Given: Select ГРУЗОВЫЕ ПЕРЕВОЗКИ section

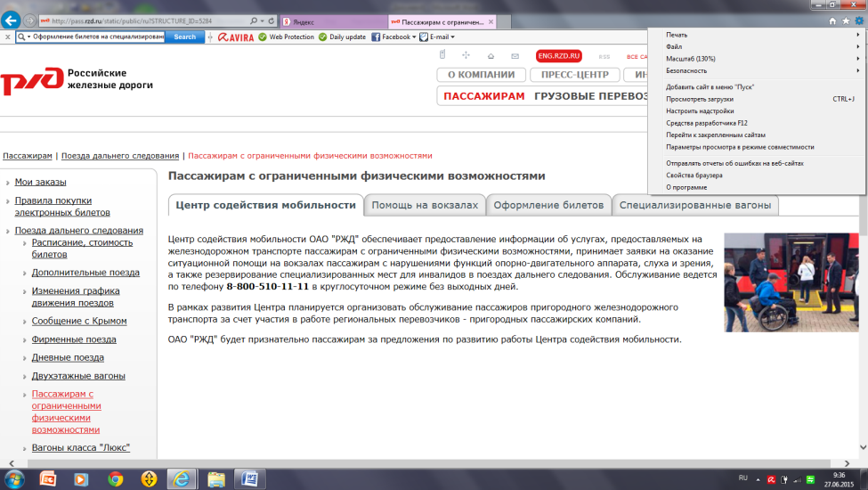Looking at the screenshot, I should pyautogui.click(x=590, y=96).
